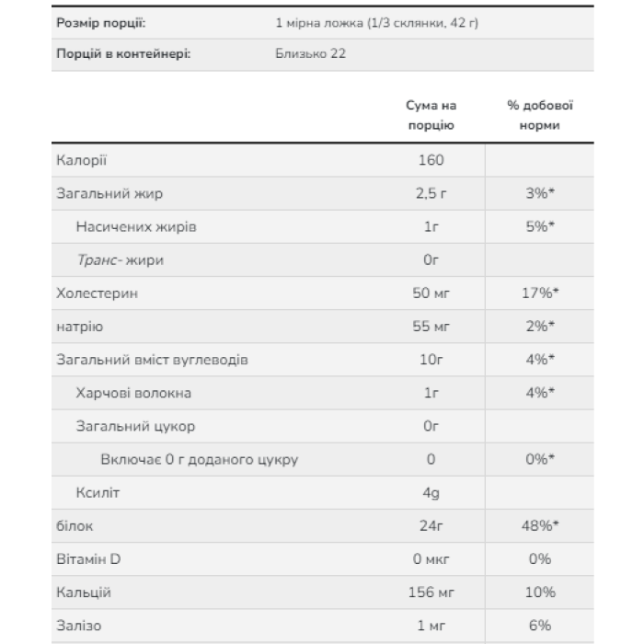Screen dimensions: 644x644
Task: Select the 'Калорії' row label
Action: 83,160
